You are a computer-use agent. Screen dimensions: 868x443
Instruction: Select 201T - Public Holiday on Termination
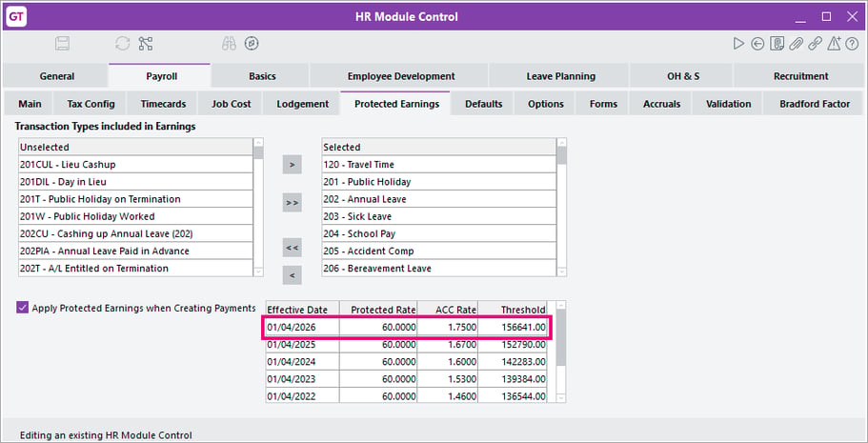135,199
